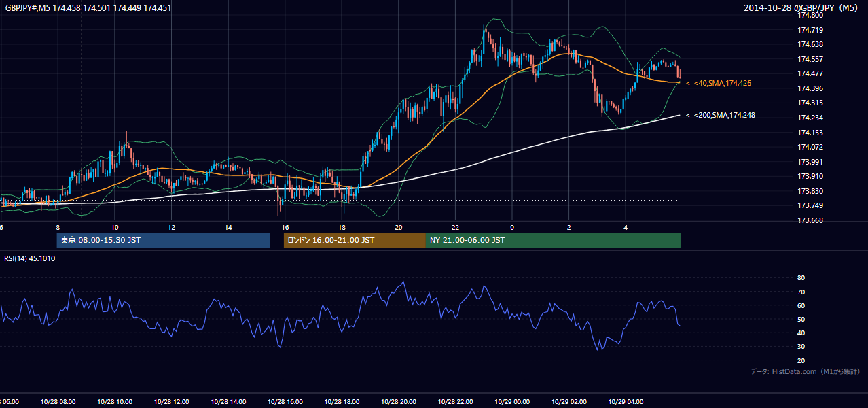The width and height of the screenshot is (868, 408).
Task: Click hour tick '22' below the price chart
Action: pyautogui.click(x=455, y=227)
